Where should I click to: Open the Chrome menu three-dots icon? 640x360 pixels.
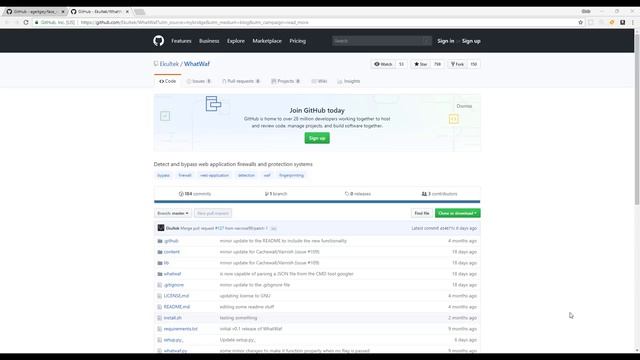click(x=633, y=22)
